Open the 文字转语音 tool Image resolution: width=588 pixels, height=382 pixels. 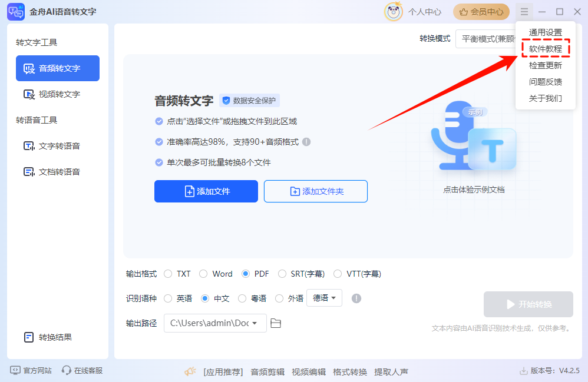[x=57, y=145]
